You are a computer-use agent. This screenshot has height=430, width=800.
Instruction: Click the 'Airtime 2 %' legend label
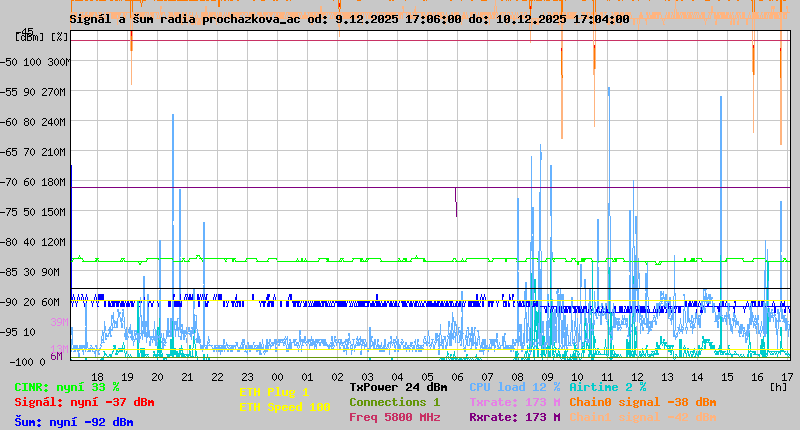[x=608, y=387]
